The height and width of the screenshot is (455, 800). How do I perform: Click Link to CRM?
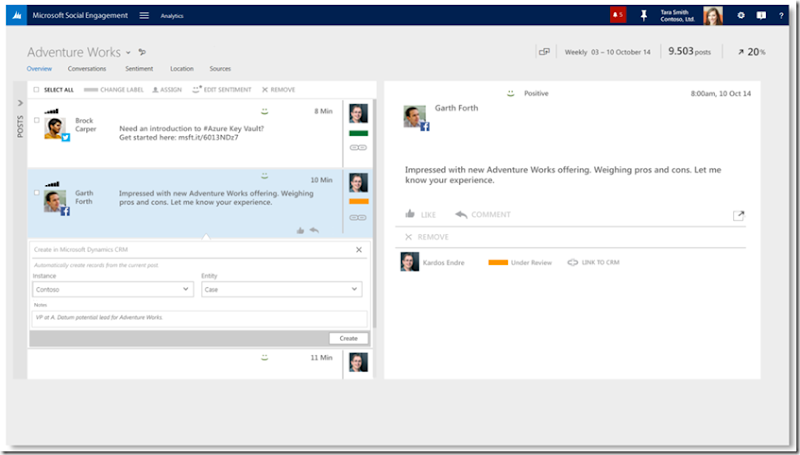pos(594,263)
